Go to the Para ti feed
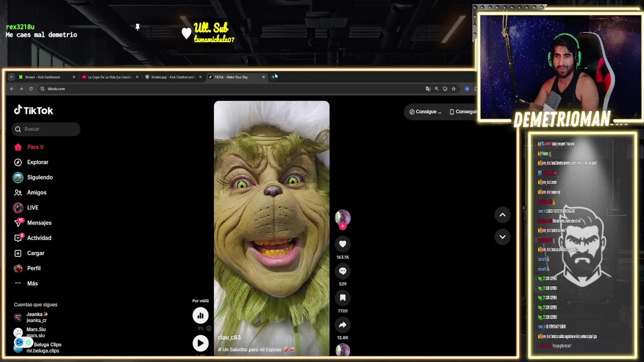This screenshot has width=644, height=362. [29, 147]
